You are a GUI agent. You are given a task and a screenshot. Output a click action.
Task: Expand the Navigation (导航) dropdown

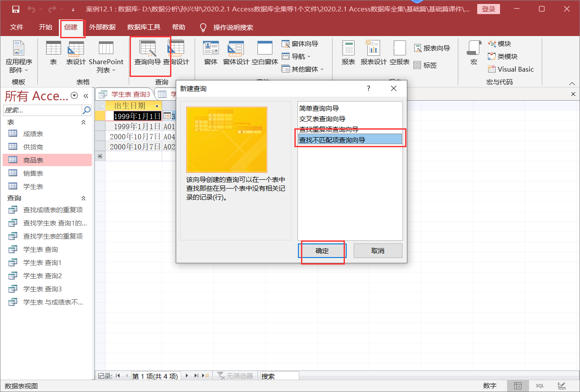pyautogui.click(x=297, y=57)
